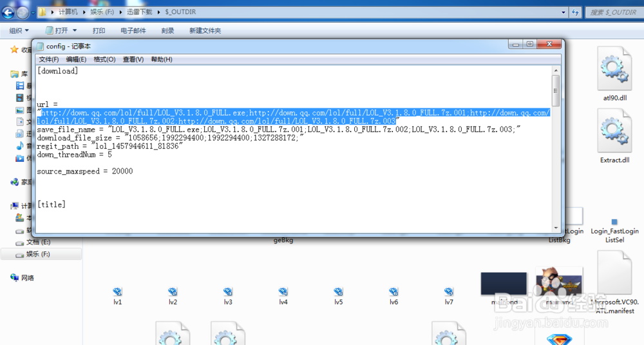
Task: Select the Microsoft.VC90.ATL.manifest file
Action: click(614, 283)
